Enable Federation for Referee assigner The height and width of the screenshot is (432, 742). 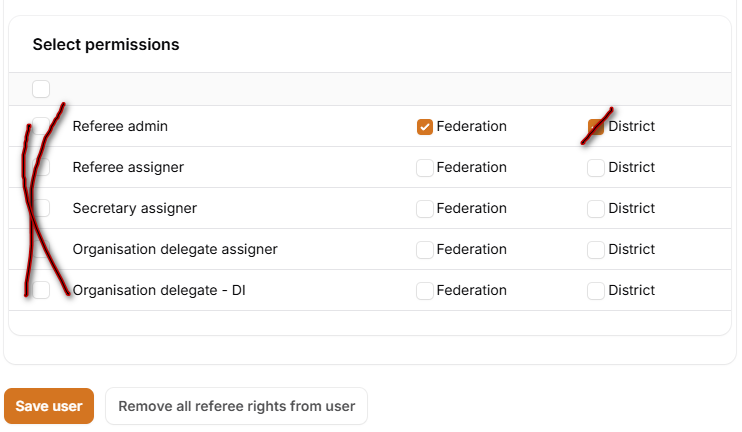tap(425, 167)
